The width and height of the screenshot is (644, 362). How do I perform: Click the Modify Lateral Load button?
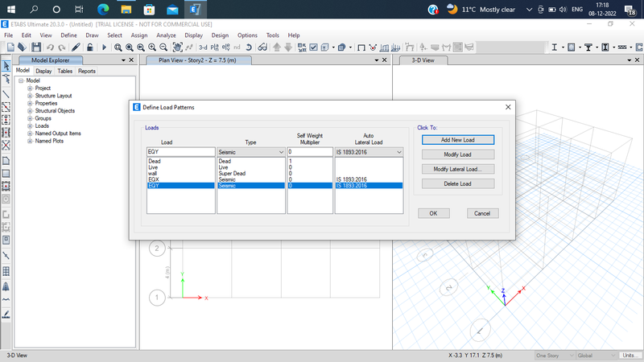pos(458,169)
